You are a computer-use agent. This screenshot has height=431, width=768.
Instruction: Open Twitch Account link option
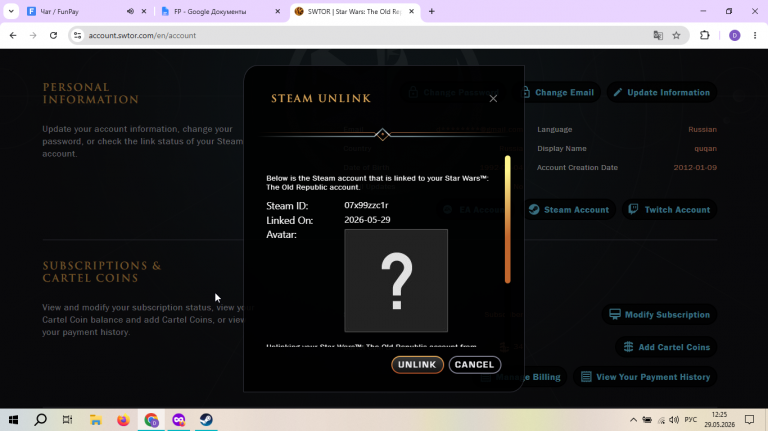(x=670, y=210)
